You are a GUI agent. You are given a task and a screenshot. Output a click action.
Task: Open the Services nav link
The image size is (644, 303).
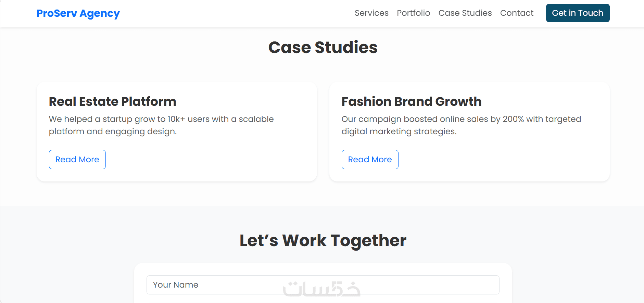(x=371, y=13)
